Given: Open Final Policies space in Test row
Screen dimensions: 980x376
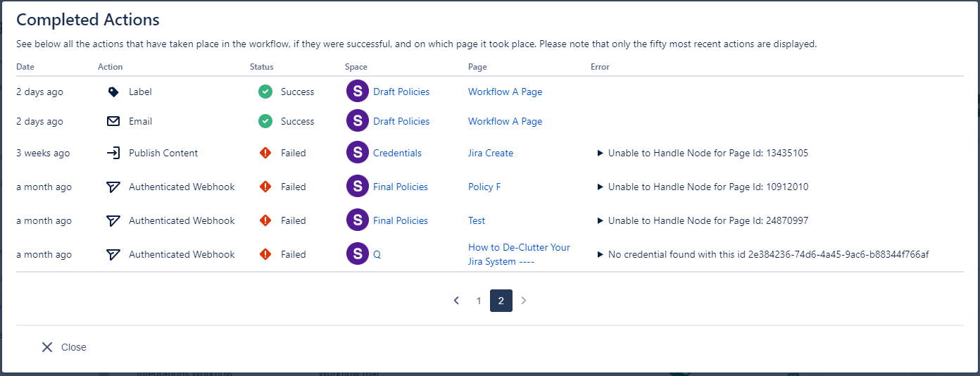Looking at the screenshot, I should [x=401, y=220].
